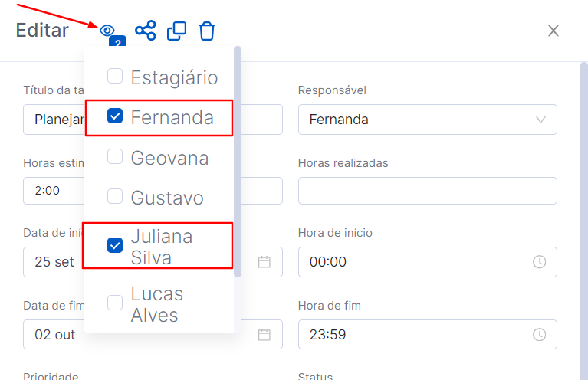The width and height of the screenshot is (588, 380).
Task: Select Lucas Alves in the viewer list
Action: tap(115, 303)
